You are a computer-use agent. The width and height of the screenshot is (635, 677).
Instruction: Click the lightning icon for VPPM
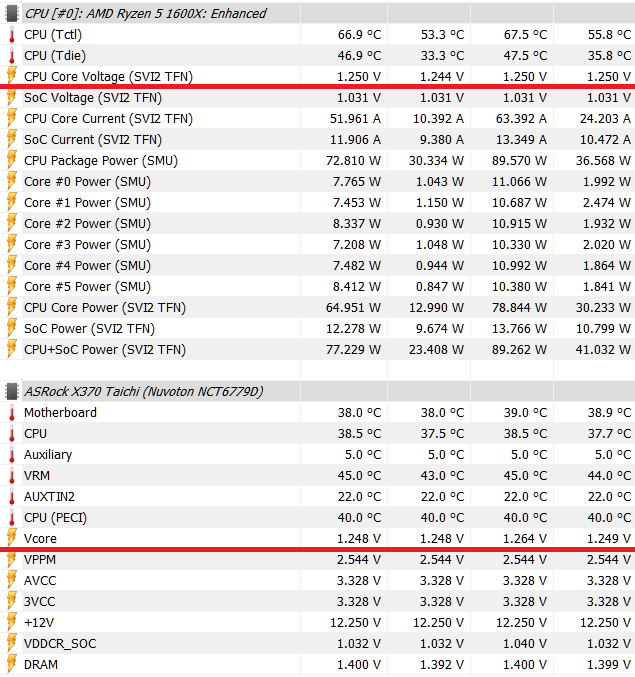[12, 560]
